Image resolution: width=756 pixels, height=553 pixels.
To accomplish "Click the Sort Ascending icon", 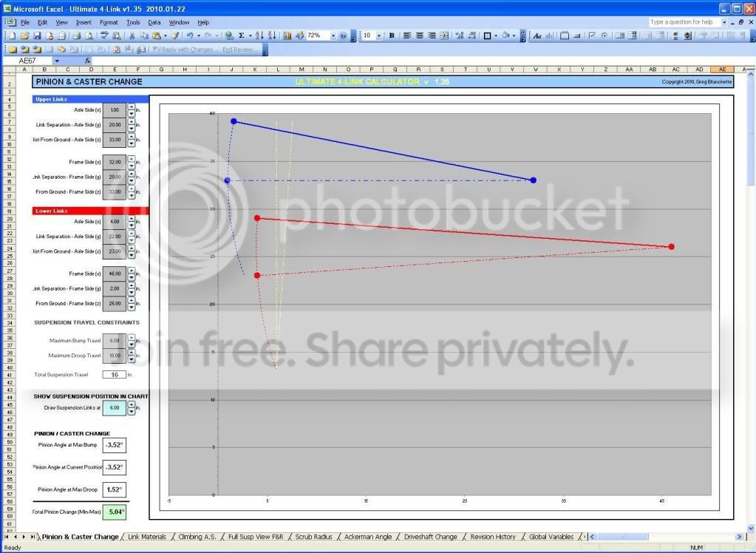I will [x=259, y=35].
